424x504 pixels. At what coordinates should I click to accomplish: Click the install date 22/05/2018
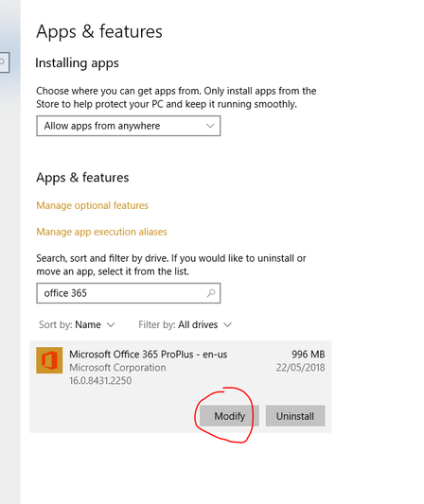pyautogui.click(x=300, y=368)
